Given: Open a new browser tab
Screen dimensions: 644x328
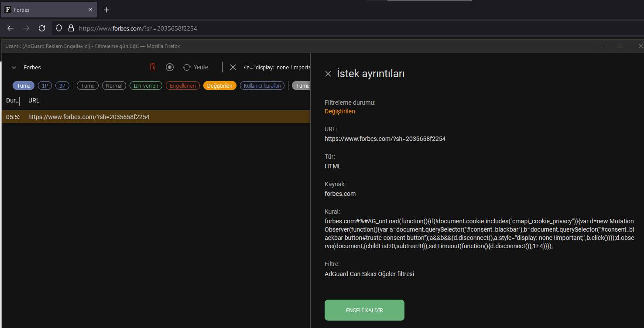Looking at the screenshot, I should 106,10.
